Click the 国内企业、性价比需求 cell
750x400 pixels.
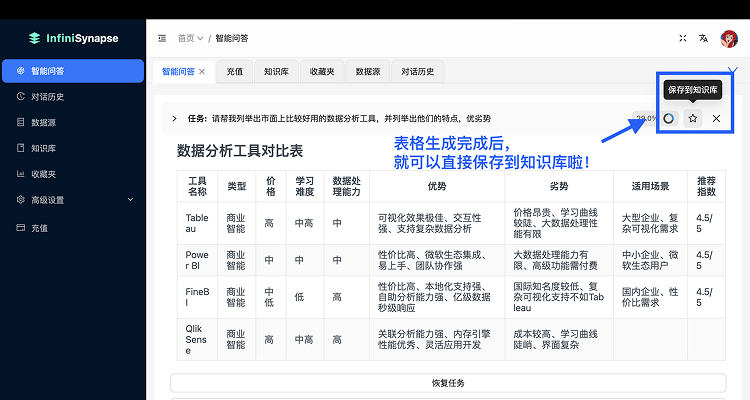click(x=650, y=297)
